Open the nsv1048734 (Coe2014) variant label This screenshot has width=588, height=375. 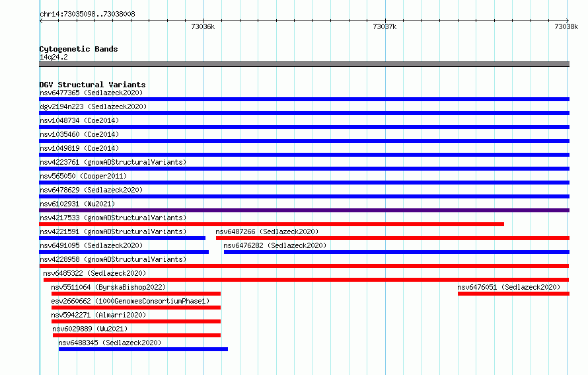79,120
